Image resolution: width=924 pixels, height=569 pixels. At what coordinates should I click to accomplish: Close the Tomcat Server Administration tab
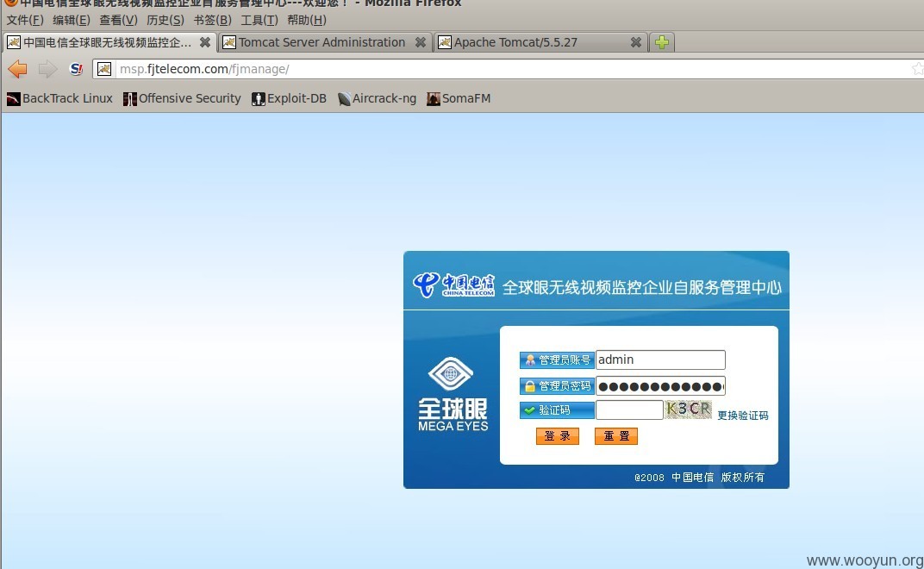pos(420,42)
